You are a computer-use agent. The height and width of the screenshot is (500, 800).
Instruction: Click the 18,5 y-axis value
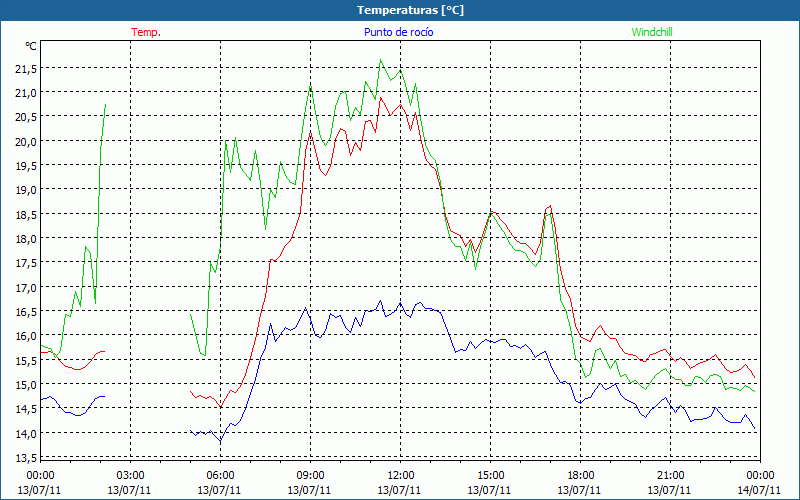pyautogui.click(x=26, y=214)
